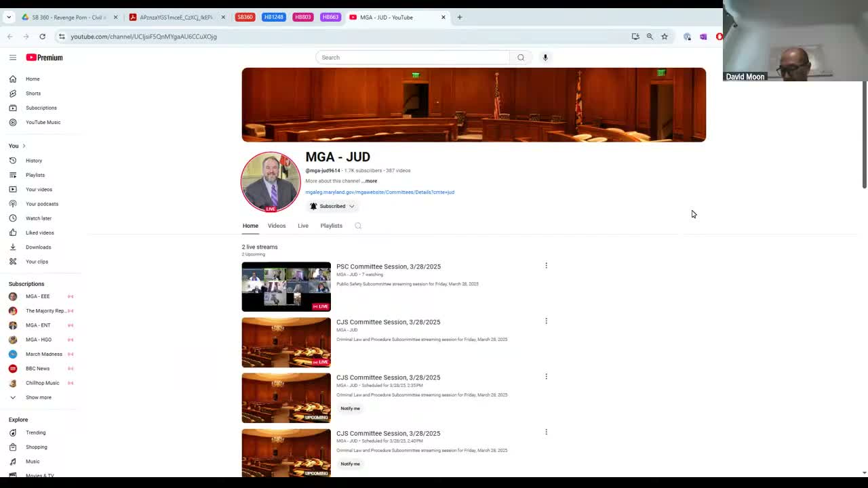
Task: Open Chillhop Music subscription channel
Action: tap(42, 383)
